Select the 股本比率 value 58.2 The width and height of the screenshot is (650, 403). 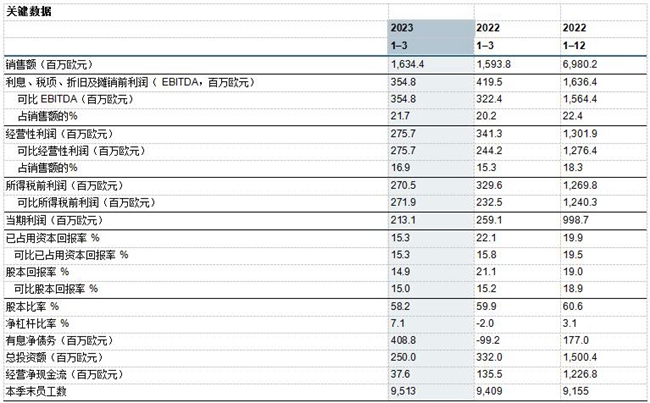pyautogui.click(x=401, y=305)
